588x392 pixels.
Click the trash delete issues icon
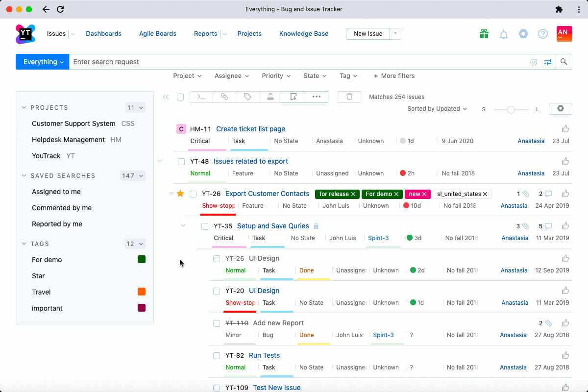349,97
